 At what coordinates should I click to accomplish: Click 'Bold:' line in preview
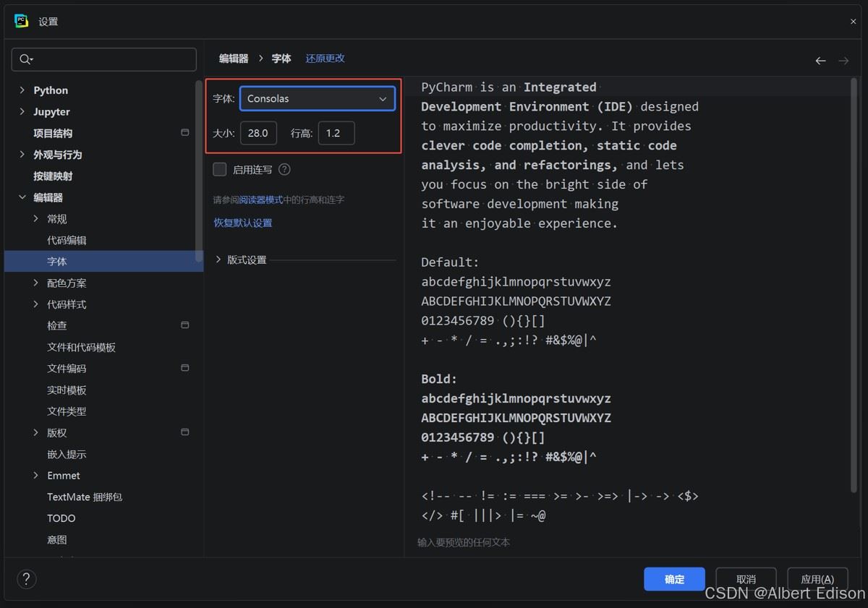pyautogui.click(x=439, y=379)
